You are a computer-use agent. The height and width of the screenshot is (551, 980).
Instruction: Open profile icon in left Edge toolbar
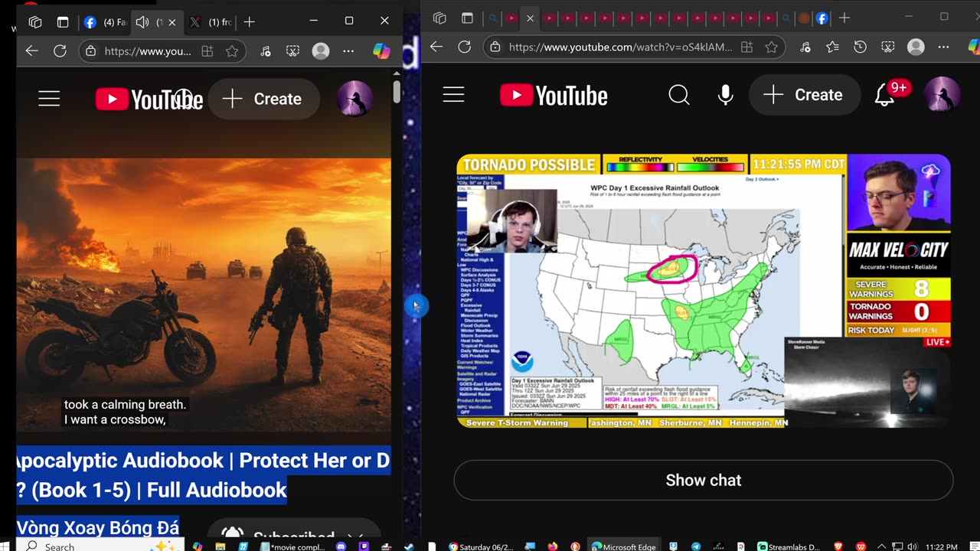[321, 51]
